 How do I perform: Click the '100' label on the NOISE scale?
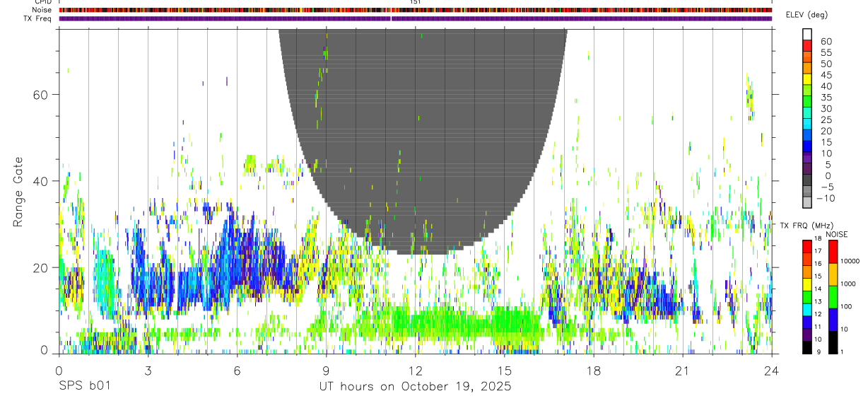(847, 306)
